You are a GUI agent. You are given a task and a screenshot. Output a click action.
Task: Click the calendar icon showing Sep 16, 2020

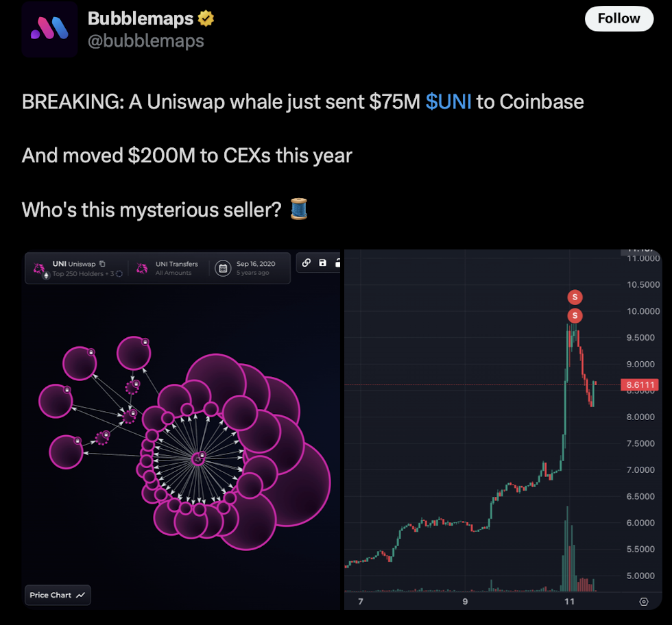point(224,268)
